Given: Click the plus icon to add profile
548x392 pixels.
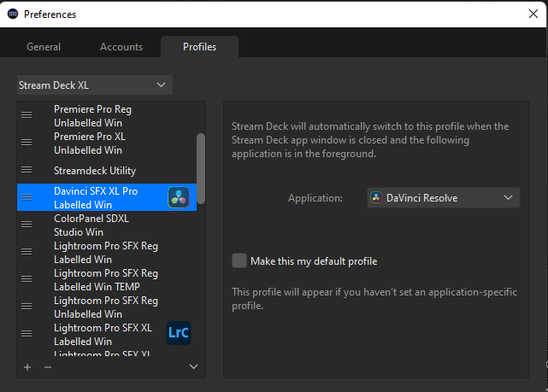Looking at the screenshot, I should point(27,366).
